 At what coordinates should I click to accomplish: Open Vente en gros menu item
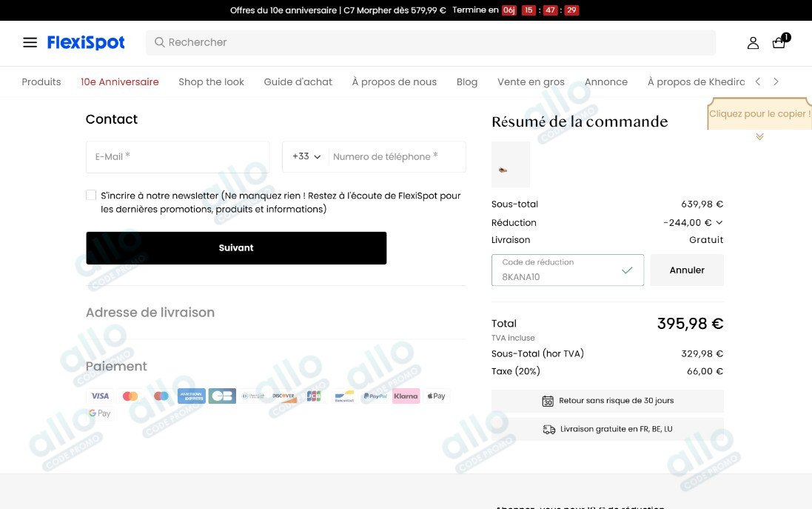click(x=531, y=82)
